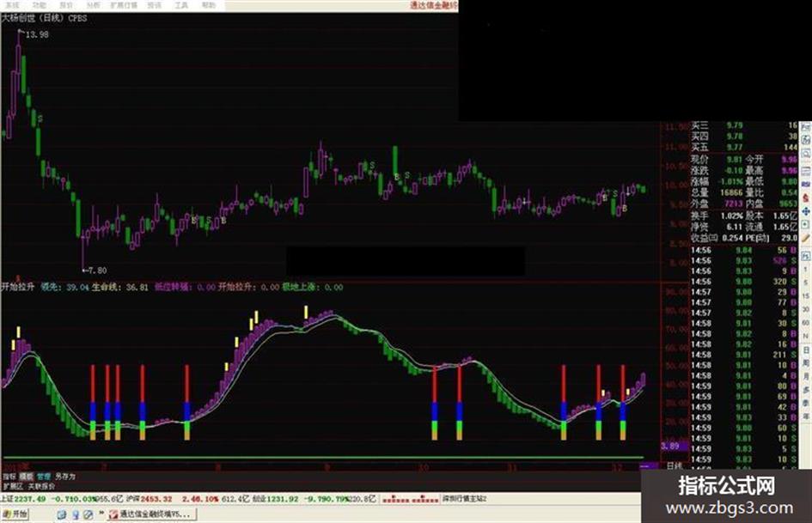The width and height of the screenshot is (812, 523).
Task: Click the 7.80 low price label
Action: pyautogui.click(x=97, y=271)
